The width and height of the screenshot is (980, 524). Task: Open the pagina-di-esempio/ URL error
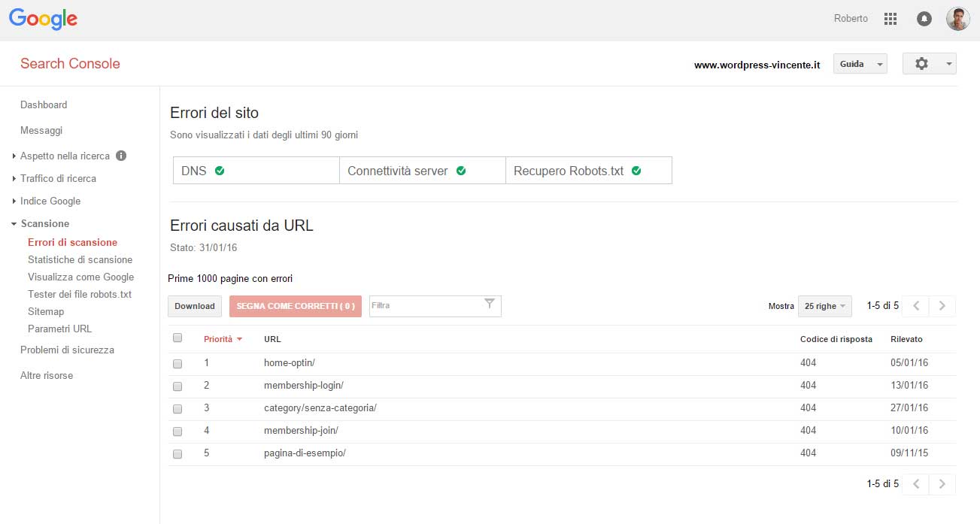305,453
